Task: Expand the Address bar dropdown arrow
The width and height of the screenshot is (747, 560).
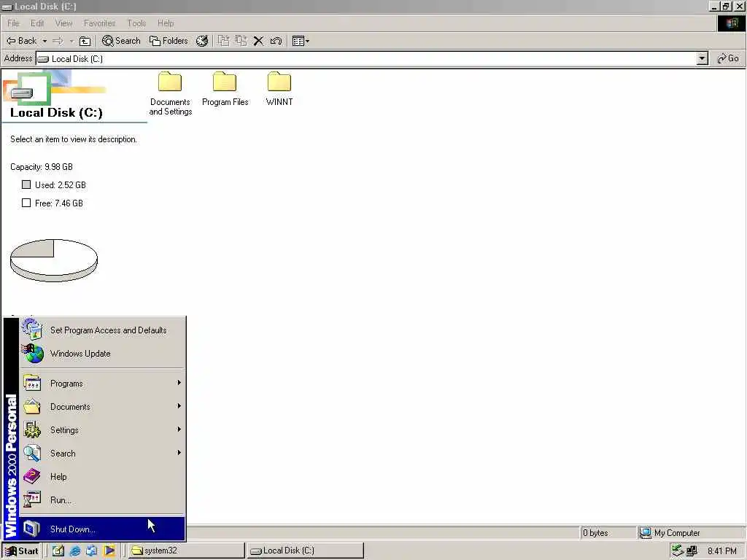Action: click(702, 58)
